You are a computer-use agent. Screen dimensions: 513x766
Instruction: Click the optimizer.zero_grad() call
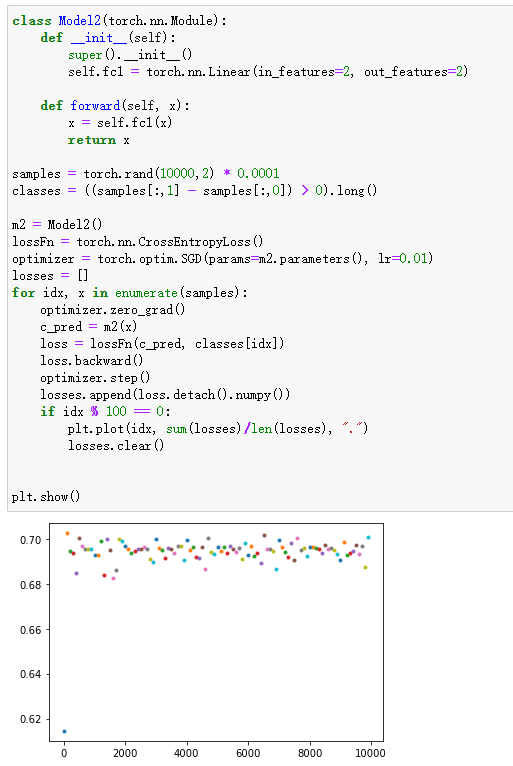(112, 310)
